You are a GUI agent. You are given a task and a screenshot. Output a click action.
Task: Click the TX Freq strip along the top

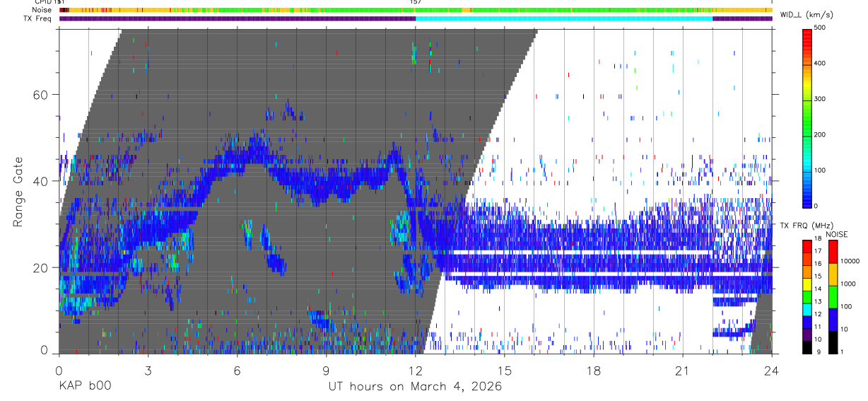click(416, 18)
